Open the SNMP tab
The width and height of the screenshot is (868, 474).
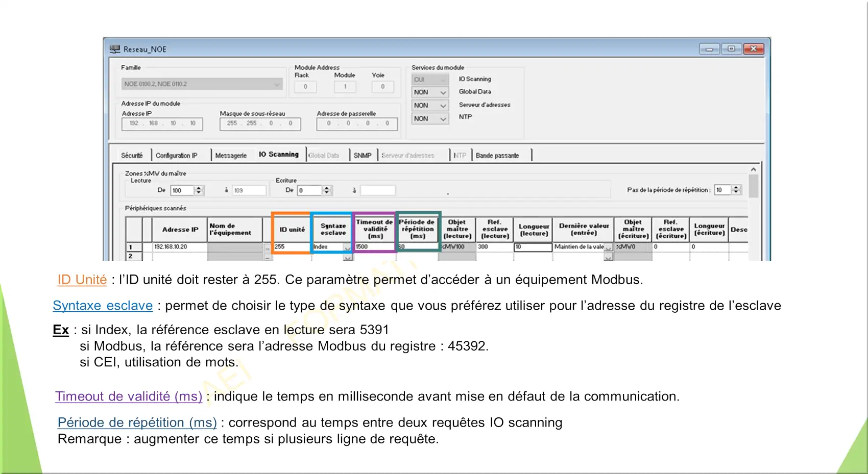pos(363,155)
